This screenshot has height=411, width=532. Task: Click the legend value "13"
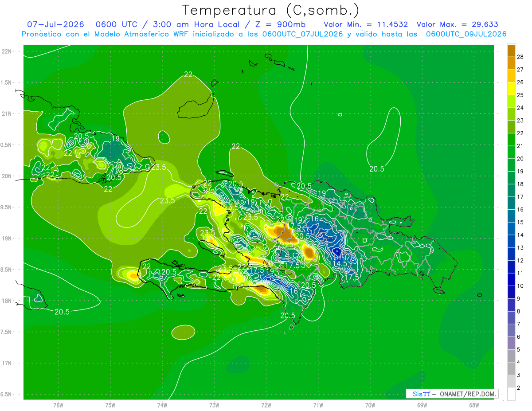pyautogui.click(x=520, y=248)
